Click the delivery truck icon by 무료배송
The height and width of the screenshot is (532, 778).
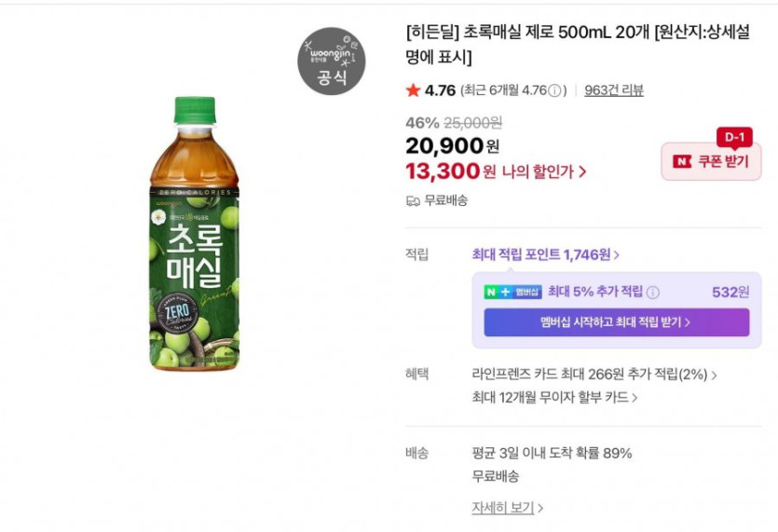pos(413,200)
